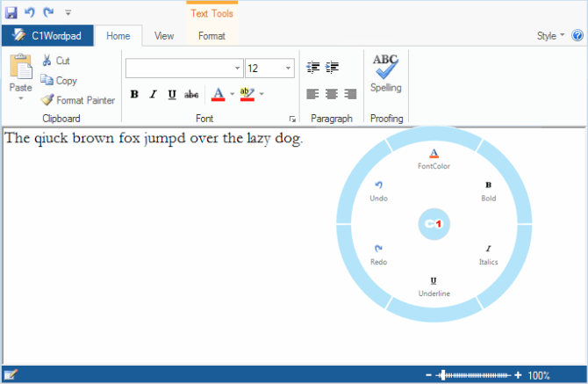This screenshot has width=588, height=384.
Task: Click the Increase Indent icon
Action: (333, 67)
